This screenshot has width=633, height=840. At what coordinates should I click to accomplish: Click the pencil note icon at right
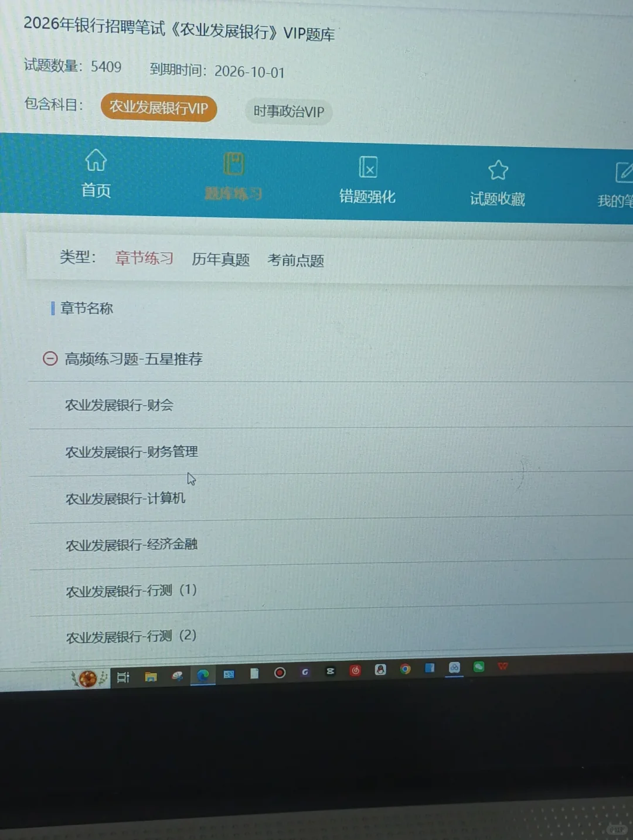point(624,172)
